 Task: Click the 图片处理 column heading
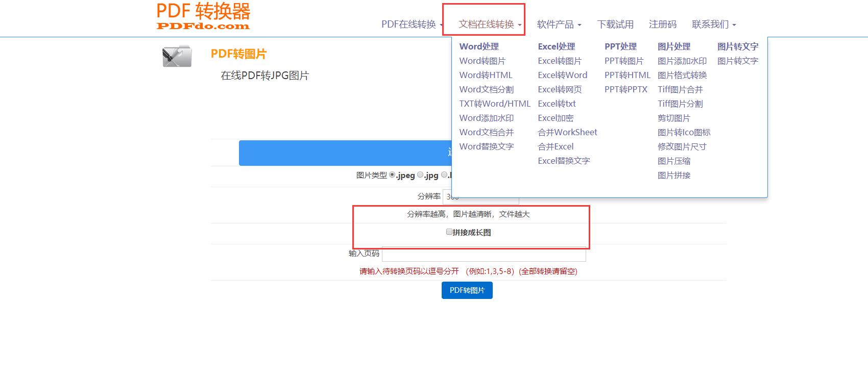[x=674, y=46]
